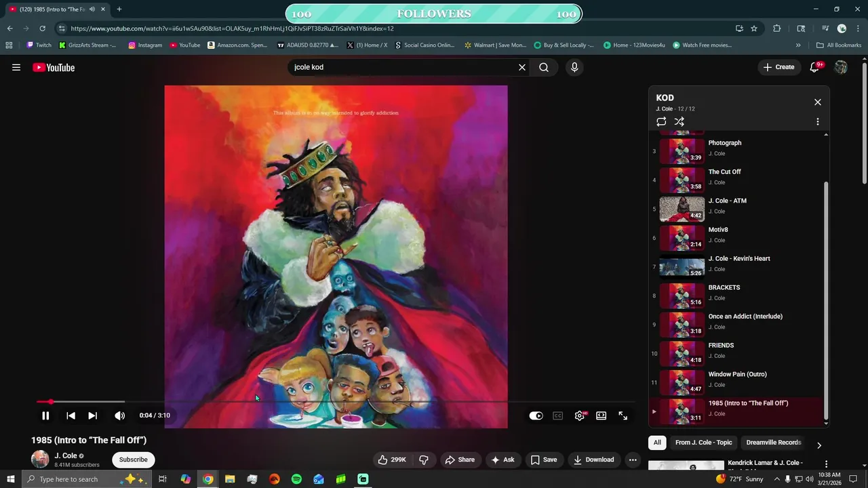The height and width of the screenshot is (488, 868).
Task: Select the All filter chip
Action: pos(657,443)
